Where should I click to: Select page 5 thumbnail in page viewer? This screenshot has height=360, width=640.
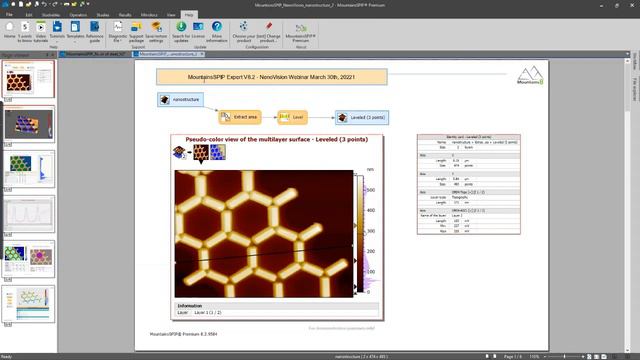click(28, 259)
